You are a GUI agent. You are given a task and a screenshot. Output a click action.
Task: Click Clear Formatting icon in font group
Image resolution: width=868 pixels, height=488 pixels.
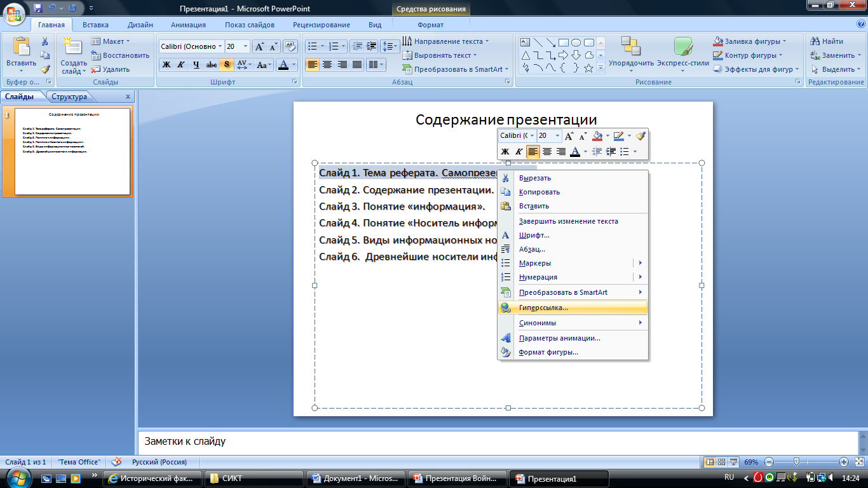[291, 46]
